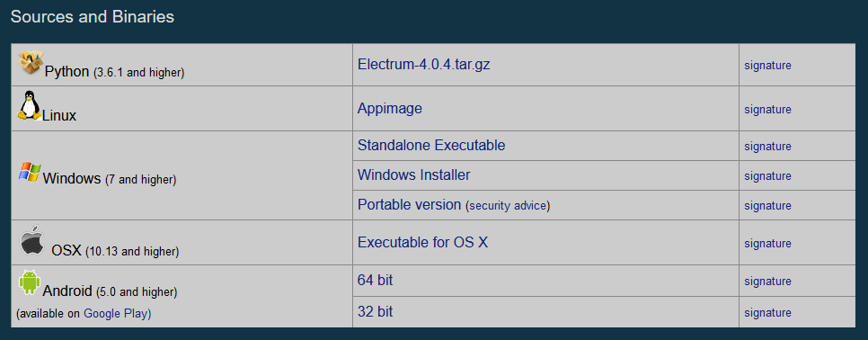The height and width of the screenshot is (340, 868).
Task: Download the Android 32 bit build
Action: tap(376, 312)
